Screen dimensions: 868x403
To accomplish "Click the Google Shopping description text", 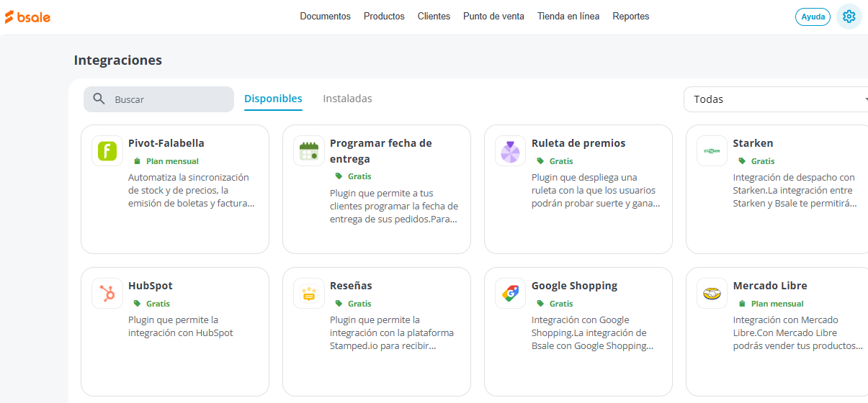I will (593, 332).
